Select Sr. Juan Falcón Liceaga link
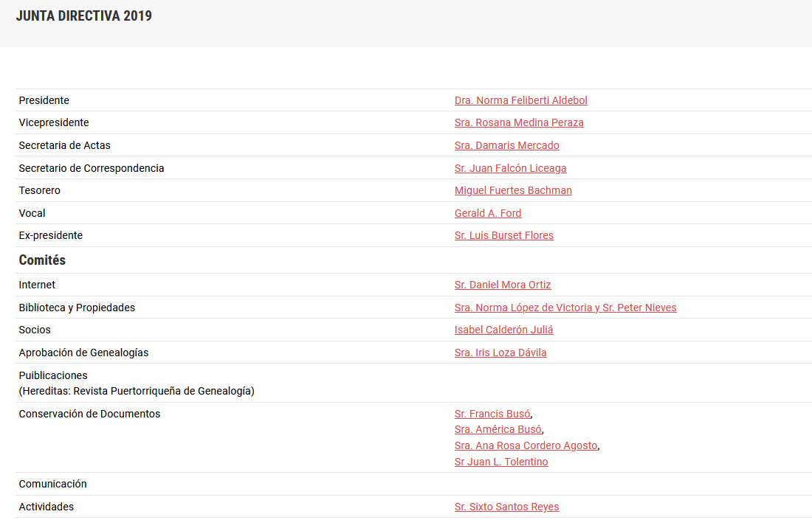The height and width of the screenshot is (531, 812). coord(510,168)
